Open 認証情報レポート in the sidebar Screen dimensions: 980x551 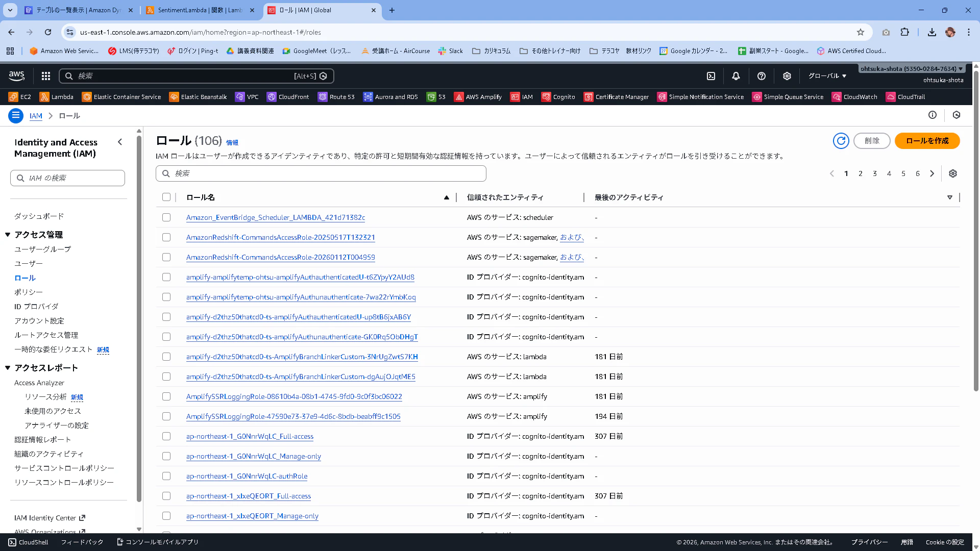(x=43, y=440)
